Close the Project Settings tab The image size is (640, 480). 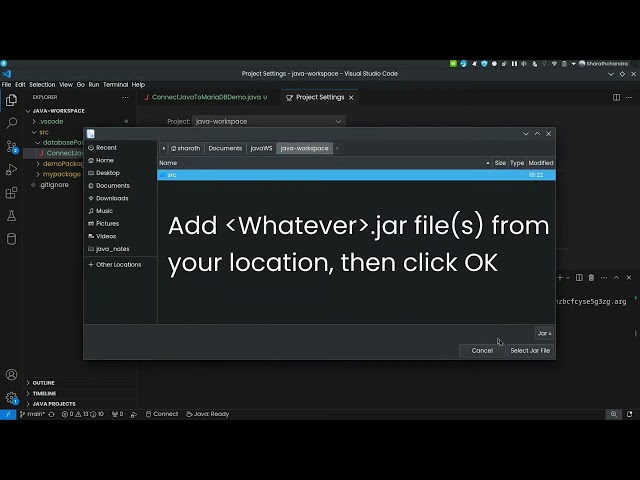[x=351, y=98]
